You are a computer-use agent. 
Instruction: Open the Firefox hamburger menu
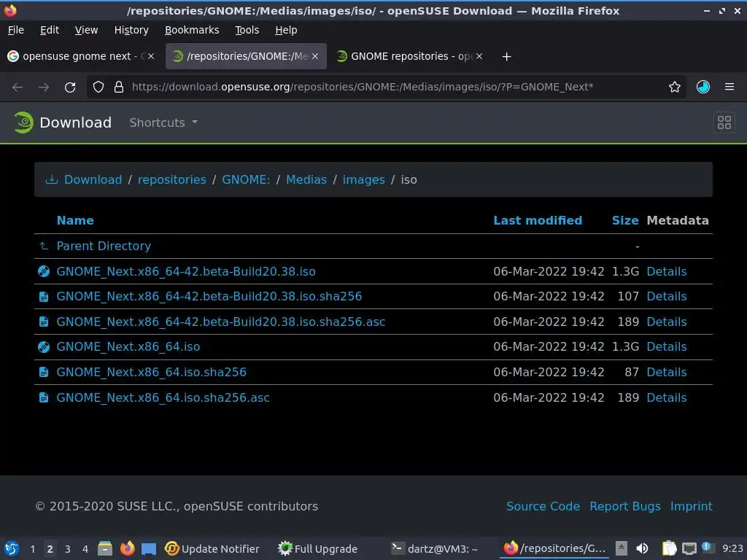[x=729, y=87]
